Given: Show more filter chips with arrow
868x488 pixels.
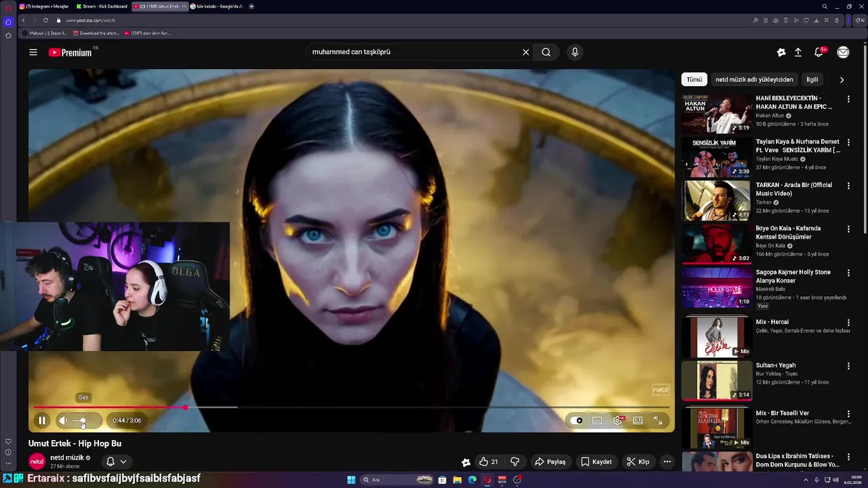Looking at the screenshot, I should [x=842, y=79].
